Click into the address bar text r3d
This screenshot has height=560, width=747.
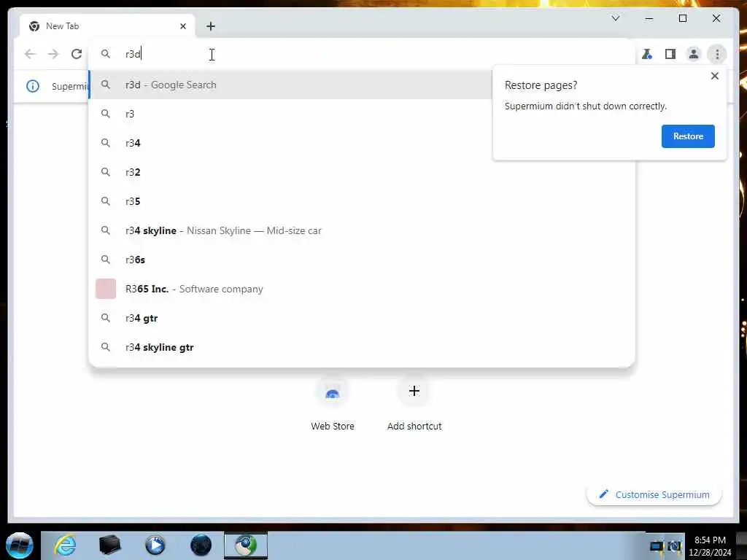click(133, 54)
